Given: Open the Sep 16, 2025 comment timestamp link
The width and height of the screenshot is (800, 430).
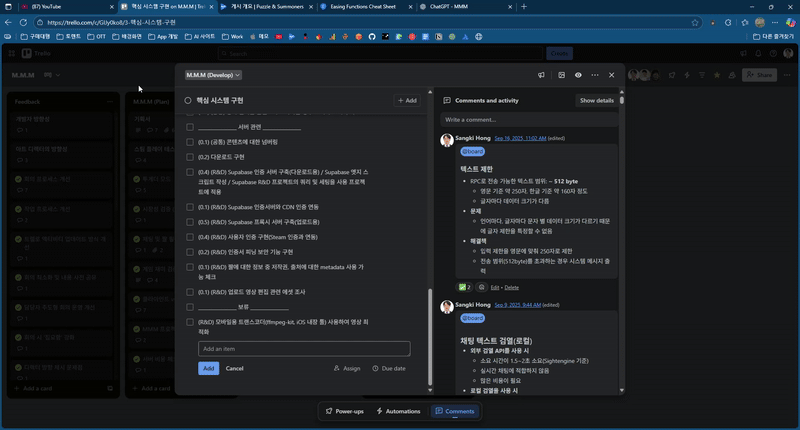Looking at the screenshot, I should point(520,138).
